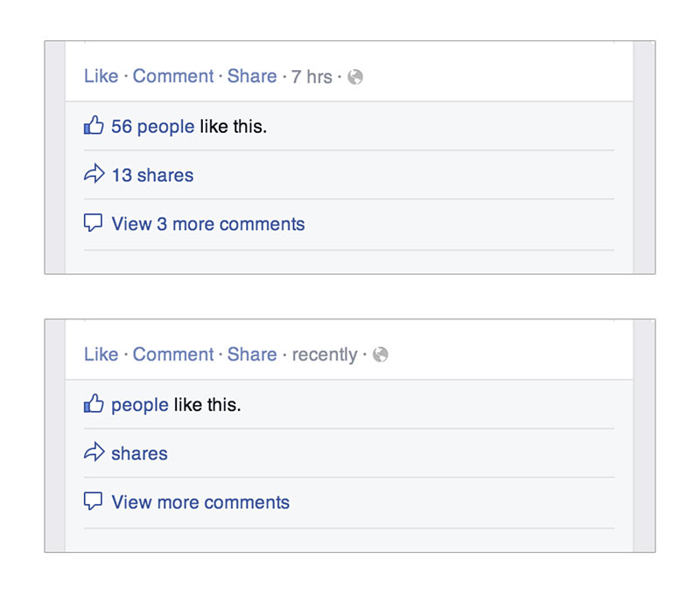Share the post from 7 hrs ago

click(252, 76)
